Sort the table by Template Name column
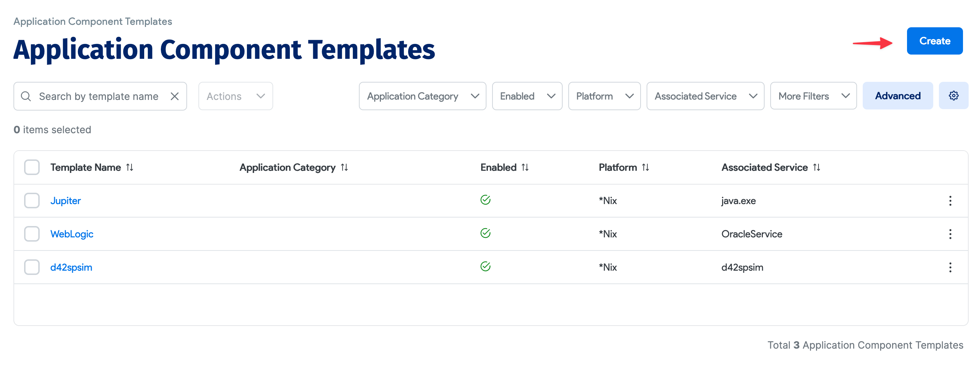 pyautogui.click(x=130, y=167)
